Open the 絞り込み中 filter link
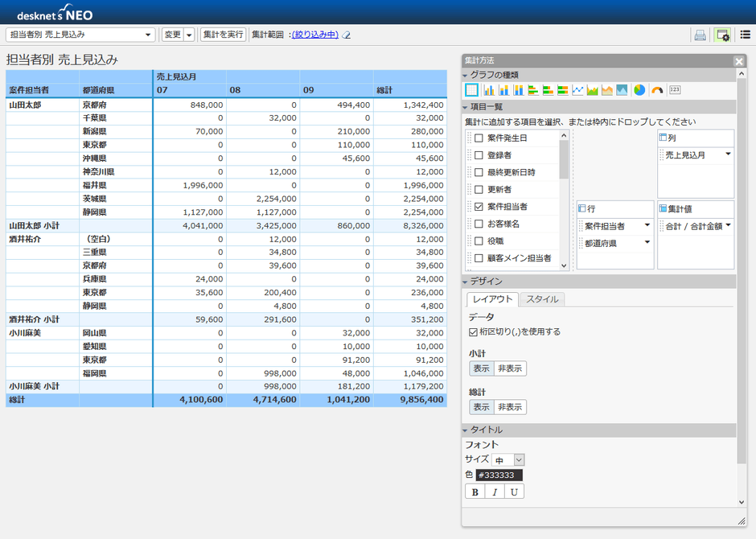The width and height of the screenshot is (756, 539). pos(314,35)
